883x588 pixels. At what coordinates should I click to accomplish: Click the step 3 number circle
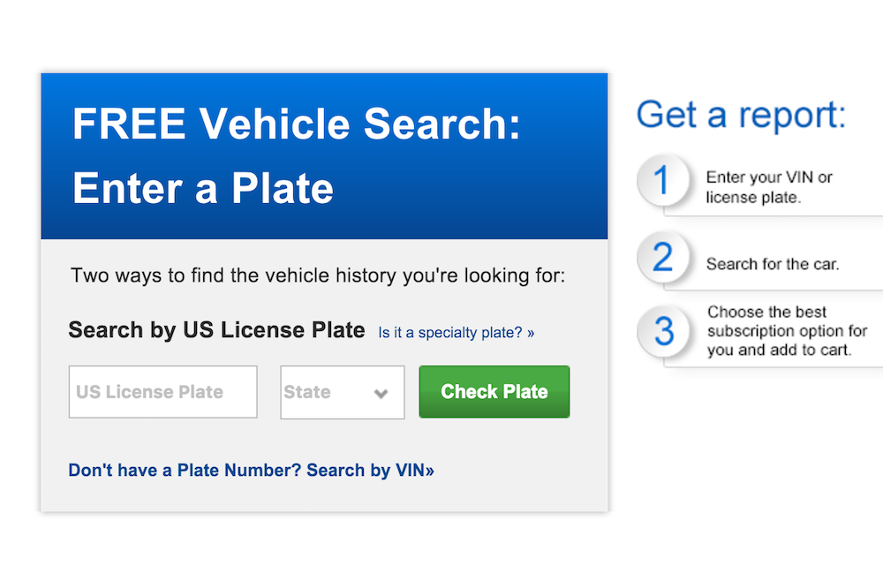[663, 330]
